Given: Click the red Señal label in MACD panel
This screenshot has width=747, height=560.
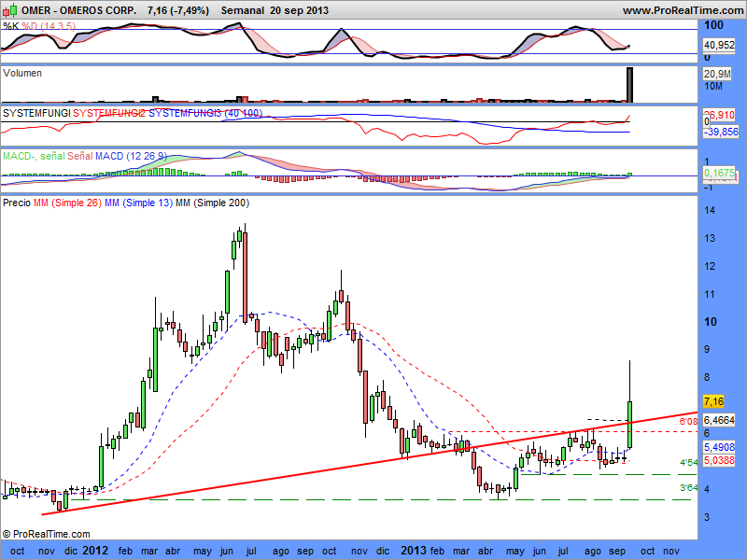Looking at the screenshot, I should (x=80, y=156).
